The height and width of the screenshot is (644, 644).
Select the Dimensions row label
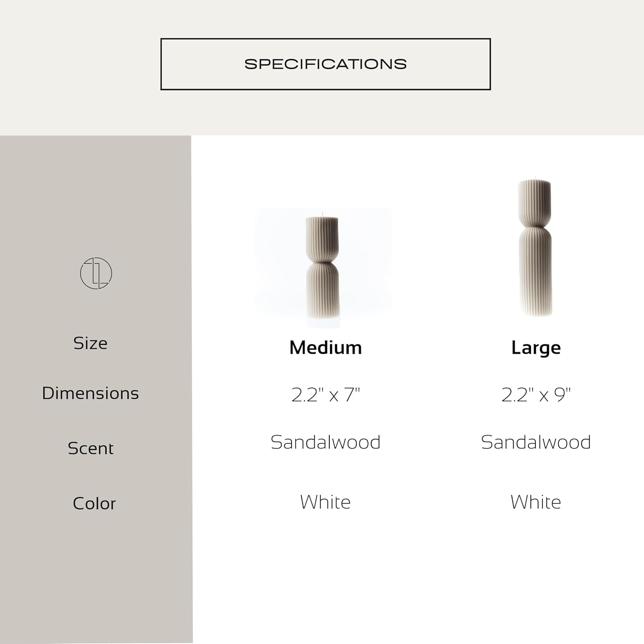[90, 393]
